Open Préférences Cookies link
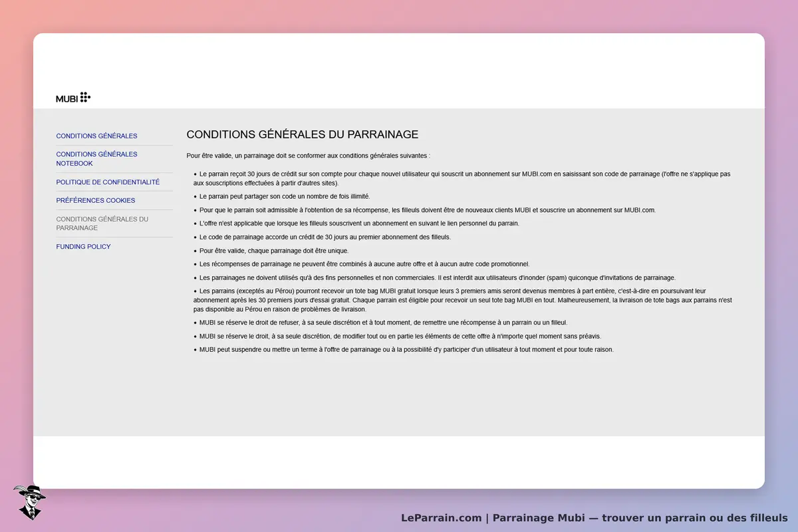This screenshot has width=798, height=532. [95, 200]
